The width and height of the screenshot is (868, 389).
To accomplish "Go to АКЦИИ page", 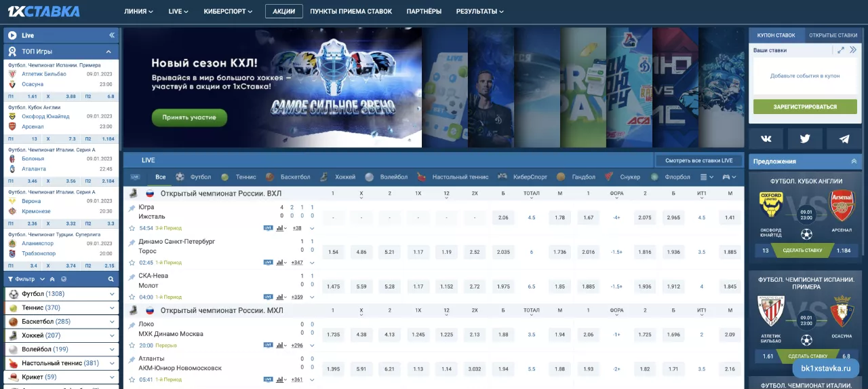I will click(x=284, y=12).
